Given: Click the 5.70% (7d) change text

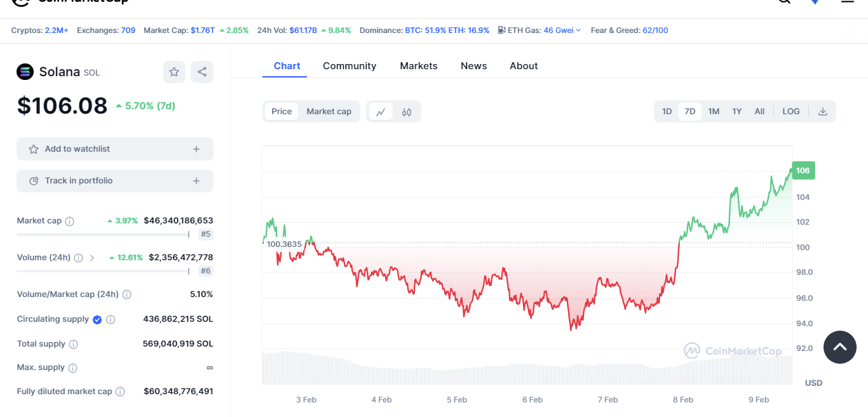Looking at the screenshot, I should coord(150,106).
